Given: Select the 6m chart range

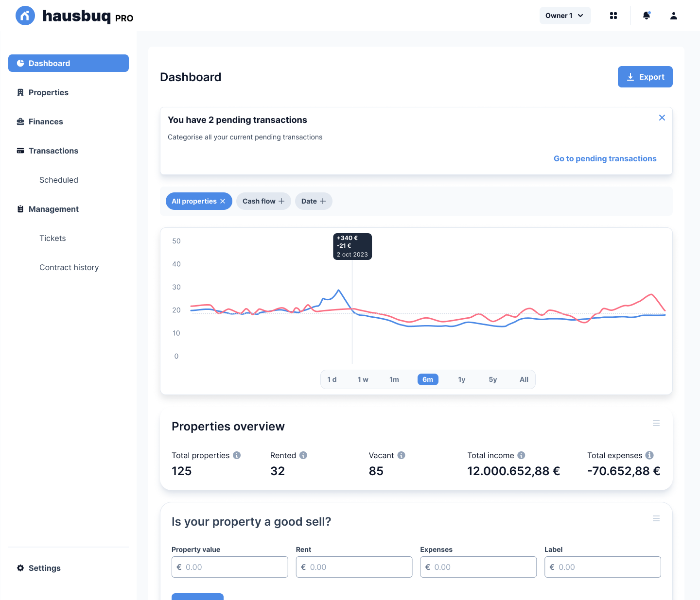Looking at the screenshot, I should 428,379.
